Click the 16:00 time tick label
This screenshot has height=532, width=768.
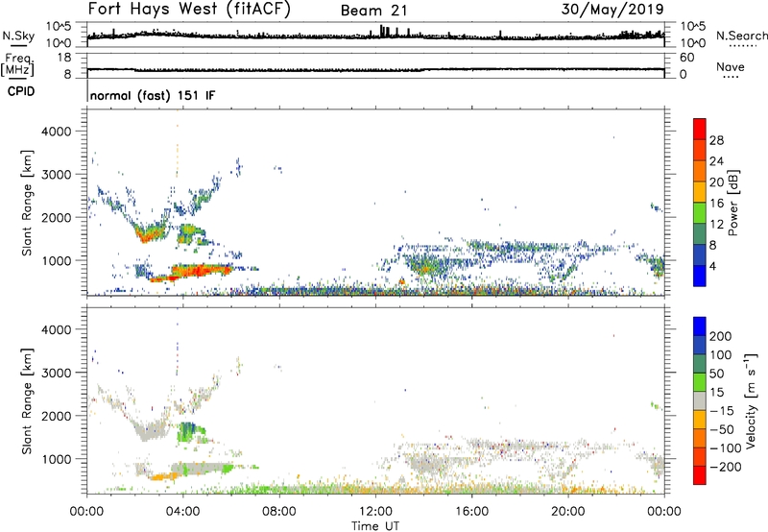(x=471, y=512)
